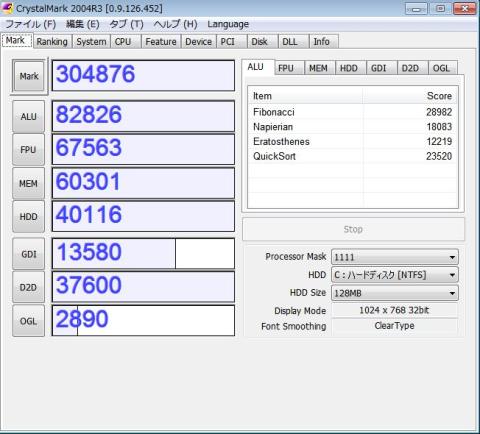Run the HDD benchmark button
Viewport: 480px width, 434px height.
pos(28,217)
